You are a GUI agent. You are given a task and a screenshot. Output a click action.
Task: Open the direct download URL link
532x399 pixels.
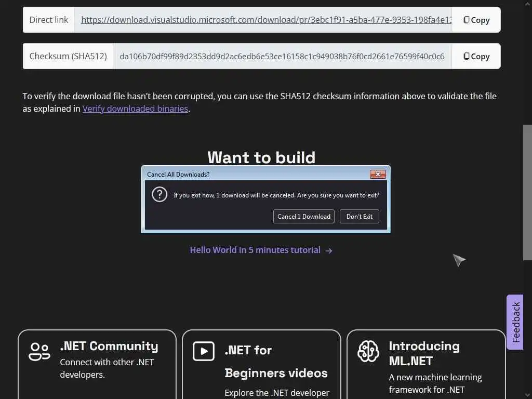[267, 20]
